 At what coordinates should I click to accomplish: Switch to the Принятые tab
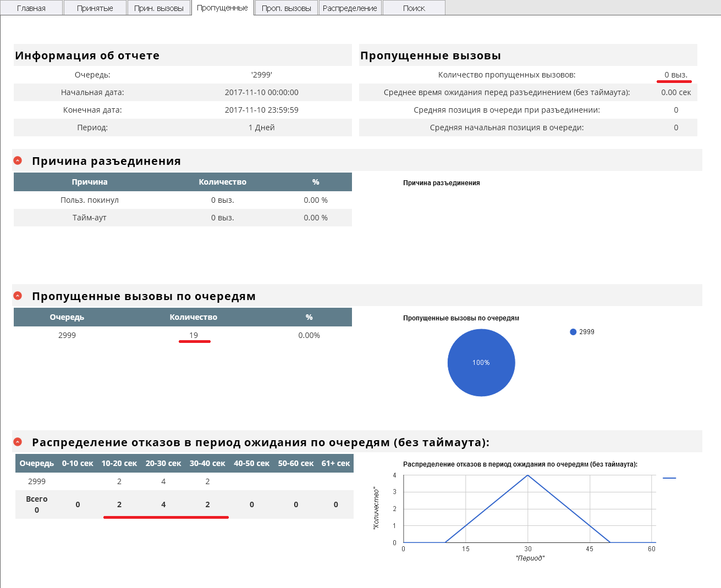[95, 8]
